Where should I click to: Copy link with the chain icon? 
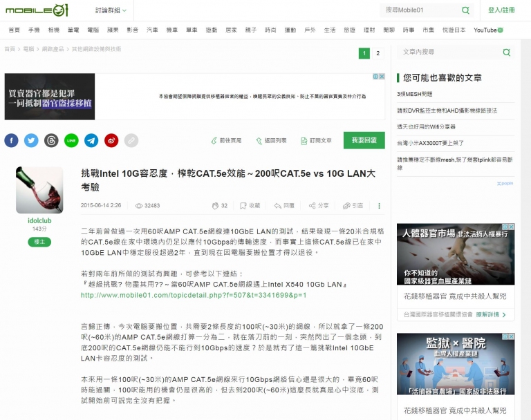131,140
